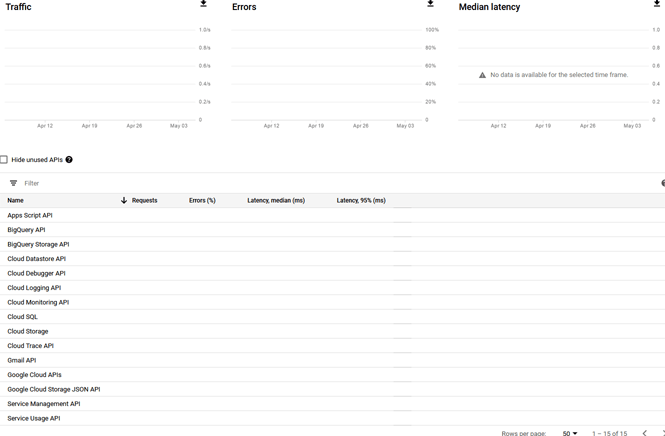Open the Cloud Logging API entry
Image resolution: width=665 pixels, height=436 pixels.
point(34,288)
